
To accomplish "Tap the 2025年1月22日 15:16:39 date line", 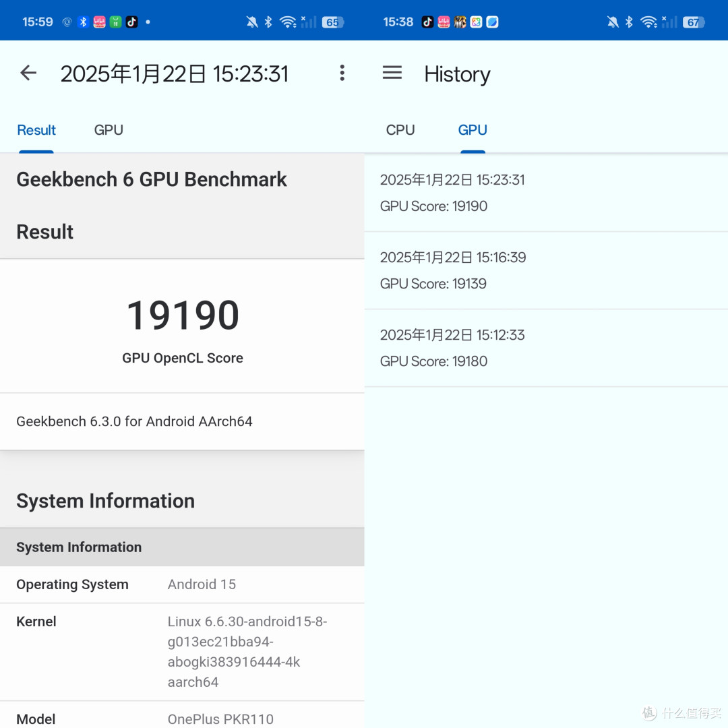I will point(453,257).
